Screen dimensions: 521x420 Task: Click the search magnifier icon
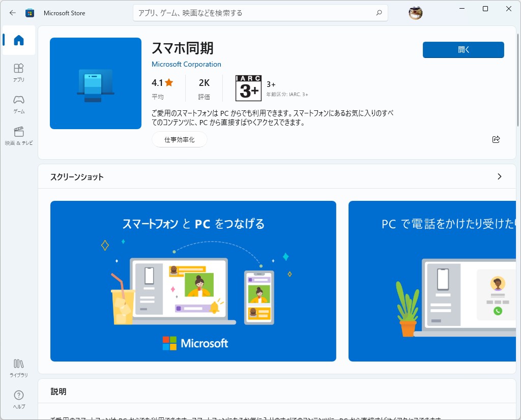[379, 13]
